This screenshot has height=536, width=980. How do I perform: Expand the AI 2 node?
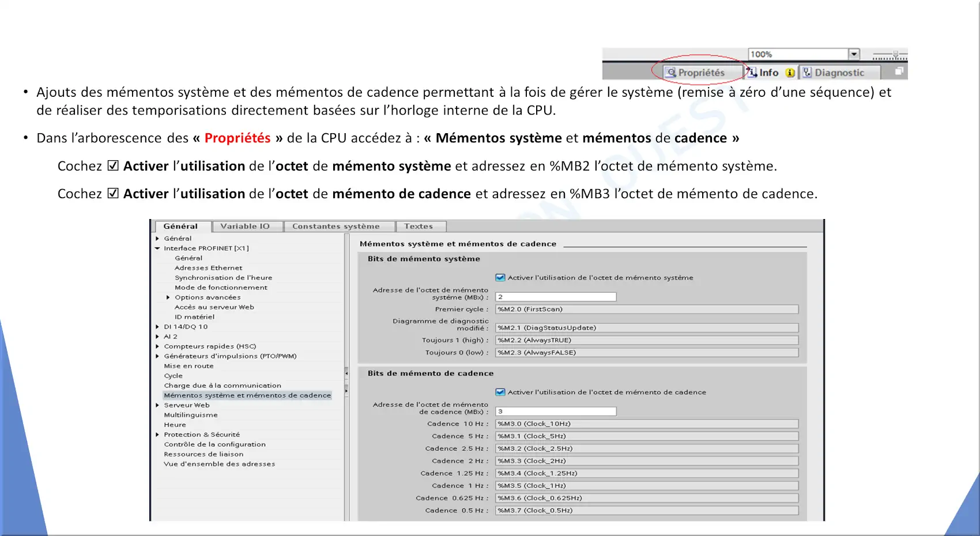[157, 337]
